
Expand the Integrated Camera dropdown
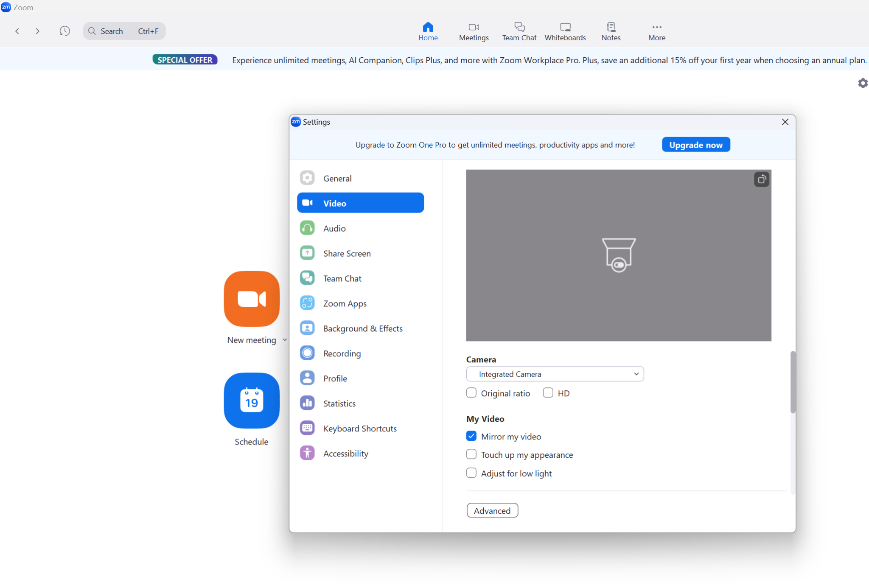point(555,374)
